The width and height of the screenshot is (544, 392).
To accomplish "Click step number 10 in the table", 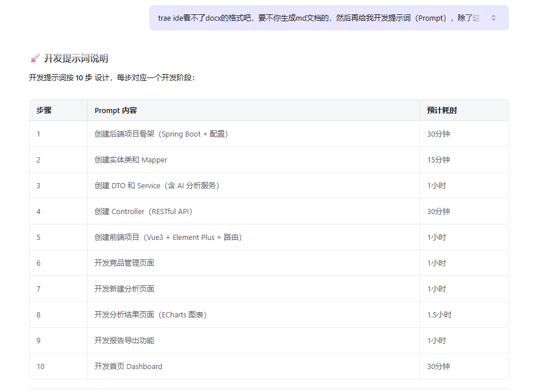I will coord(41,367).
